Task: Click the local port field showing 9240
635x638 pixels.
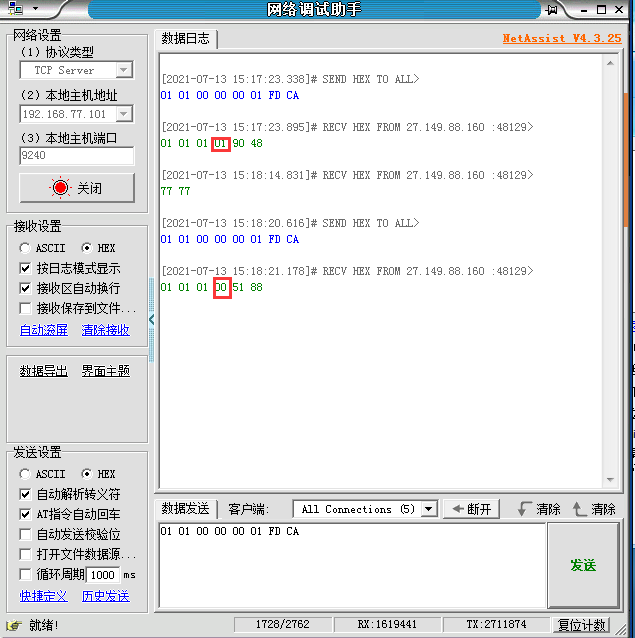Action: pyautogui.click(x=76, y=155)
